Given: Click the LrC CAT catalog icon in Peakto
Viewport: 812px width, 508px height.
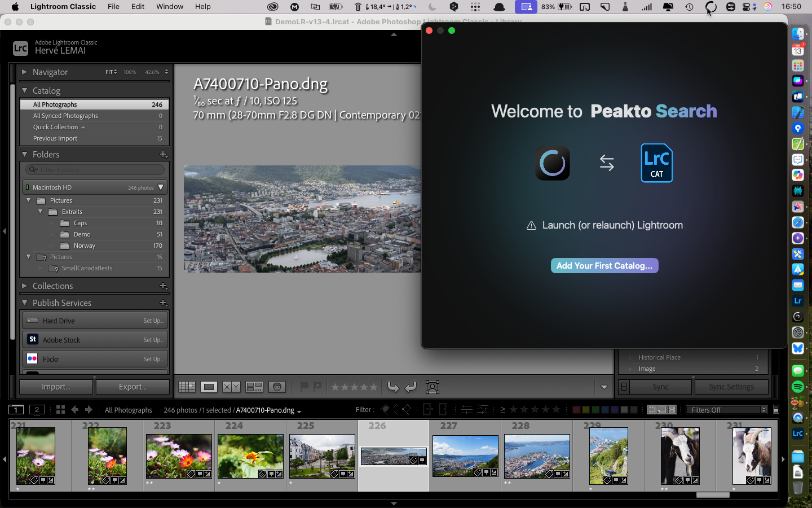Looking at the screenshot, I should click(657, 163).
